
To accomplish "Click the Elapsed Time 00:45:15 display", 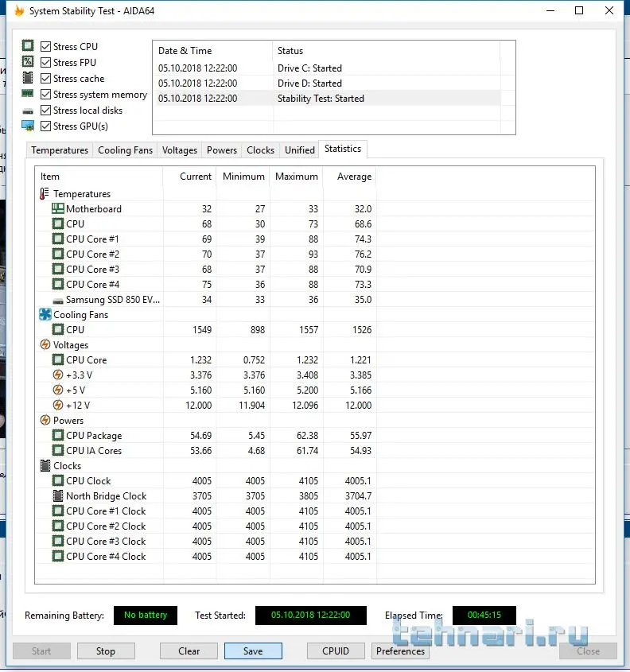I will click(484, 615).
